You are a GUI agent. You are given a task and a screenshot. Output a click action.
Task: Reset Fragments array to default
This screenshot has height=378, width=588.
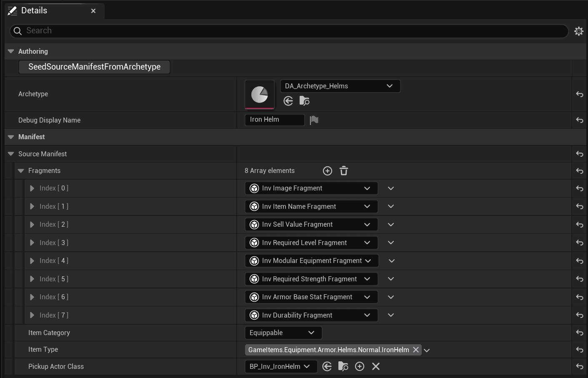579,171
